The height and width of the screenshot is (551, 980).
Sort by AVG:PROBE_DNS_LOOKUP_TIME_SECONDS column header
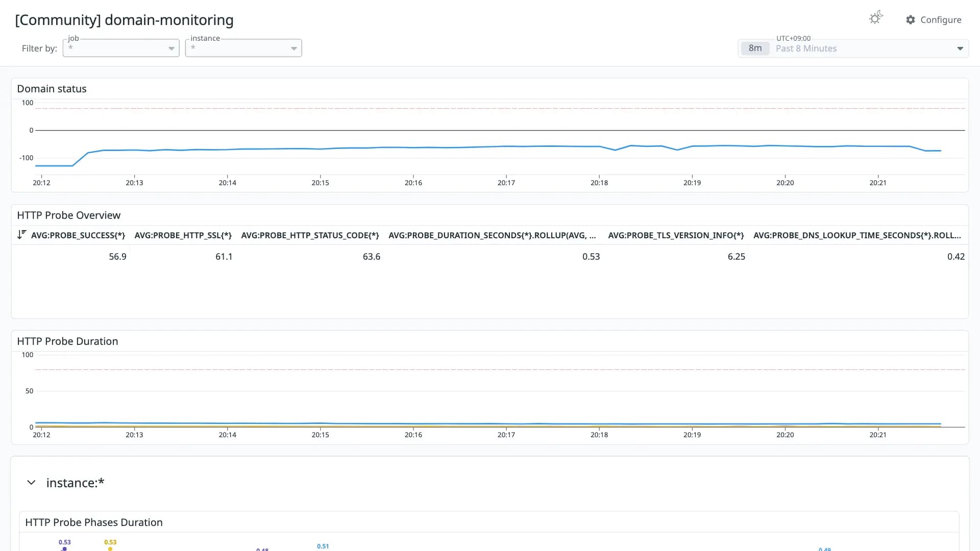point(857,235)
